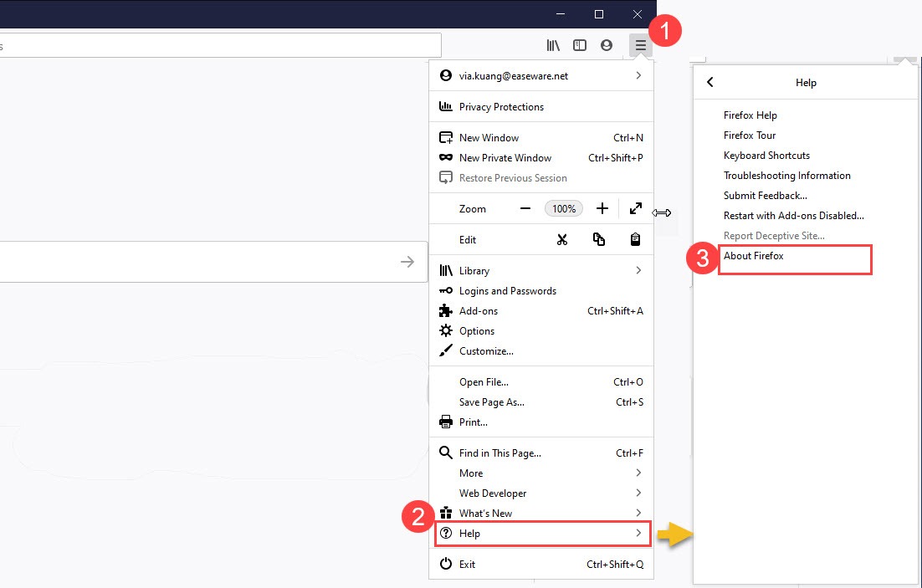Click the Print printer icon
Image resolution: width=922 pixels, height=588 pixels.
pos(444,422)
